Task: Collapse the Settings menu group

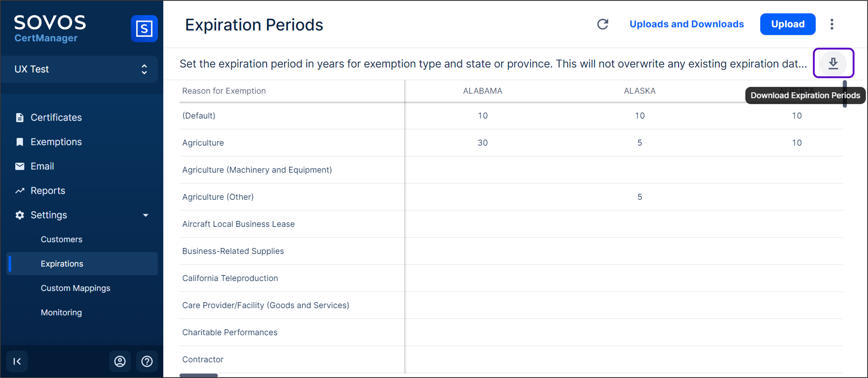Action: (145, 215)
